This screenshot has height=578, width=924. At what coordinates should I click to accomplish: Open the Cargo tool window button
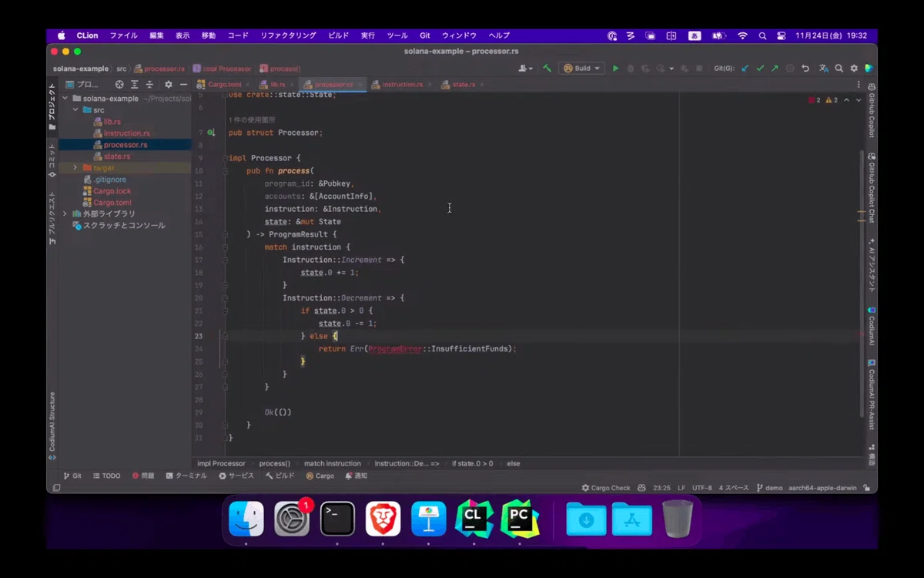320,476
